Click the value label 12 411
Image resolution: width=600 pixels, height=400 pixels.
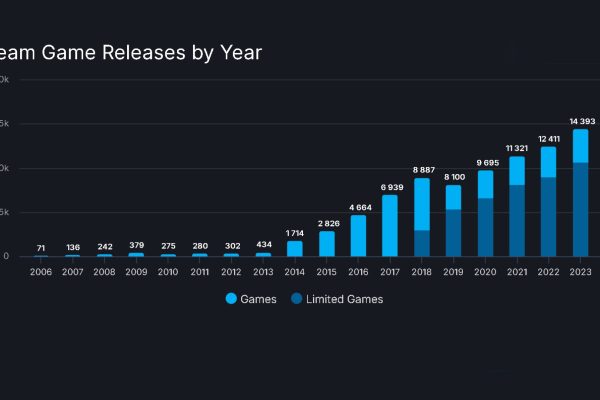coord(549,139)
